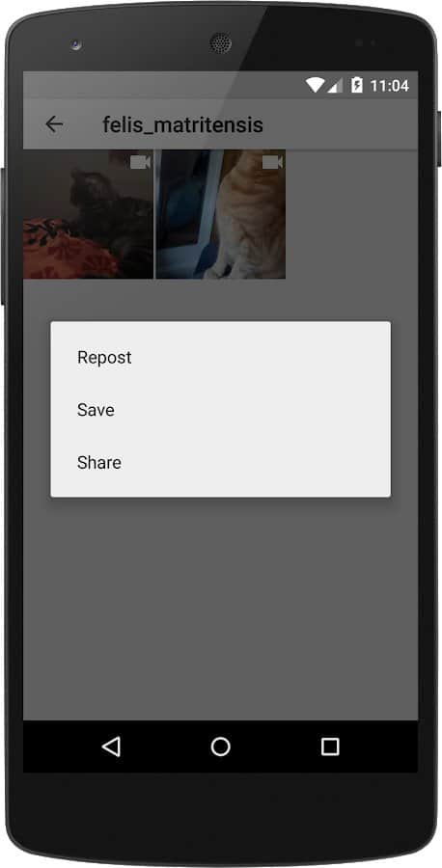Tap the Android recents square button

[x=330, y=746]
